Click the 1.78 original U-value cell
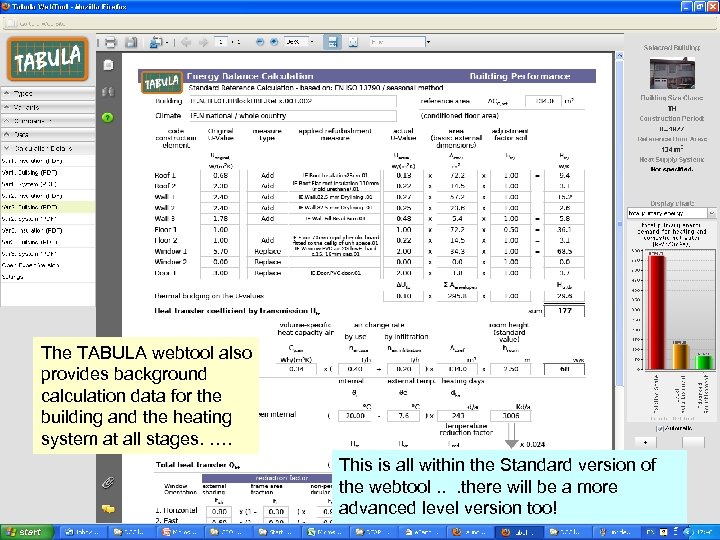The image size is (720, 540). [220, 219]
